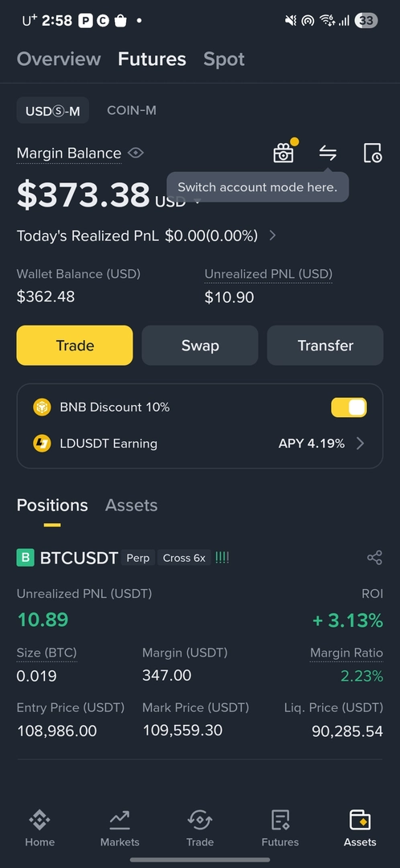Viewport: 400px width, 868px height.
Task: Tap the BNB coin icon
Action: pyautogui.click(x=42, y=407)
